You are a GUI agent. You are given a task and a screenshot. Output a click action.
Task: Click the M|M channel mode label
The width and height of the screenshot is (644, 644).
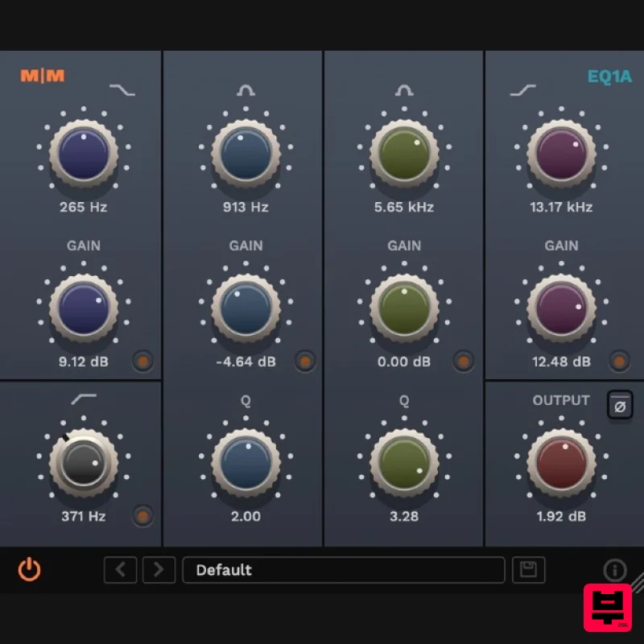(x=41, y=76)
